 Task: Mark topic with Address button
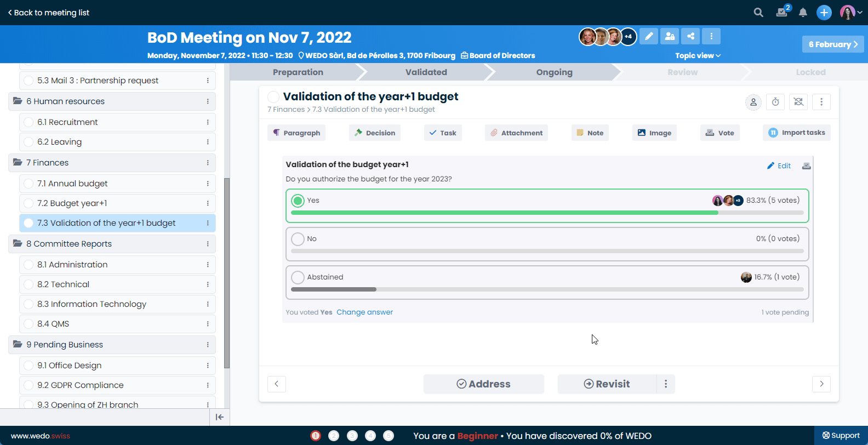point(484,384)
